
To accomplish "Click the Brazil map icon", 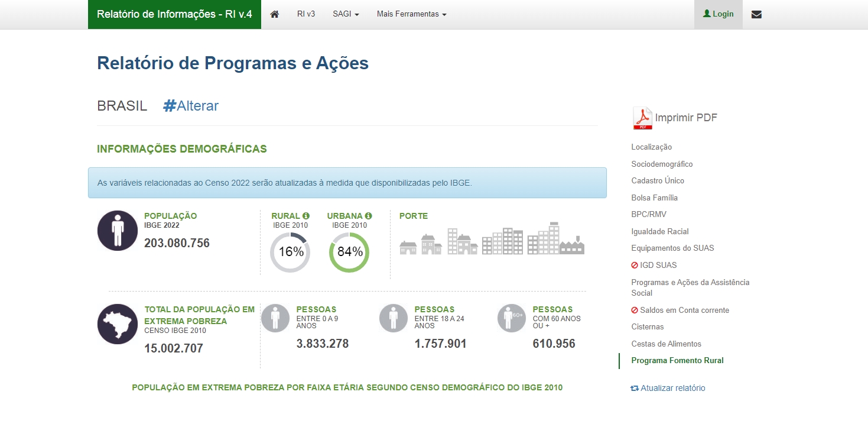I will tap(117, 324).
